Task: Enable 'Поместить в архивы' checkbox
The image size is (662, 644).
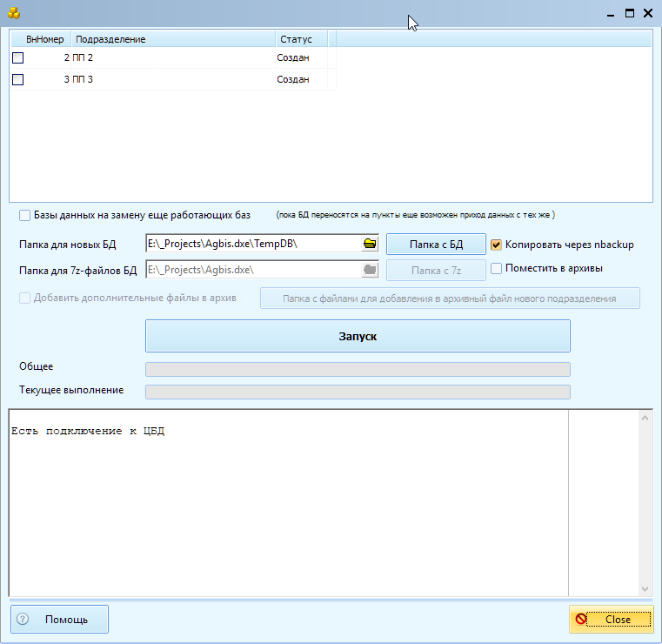Action: pyautogui.click(x=496, y=268)
